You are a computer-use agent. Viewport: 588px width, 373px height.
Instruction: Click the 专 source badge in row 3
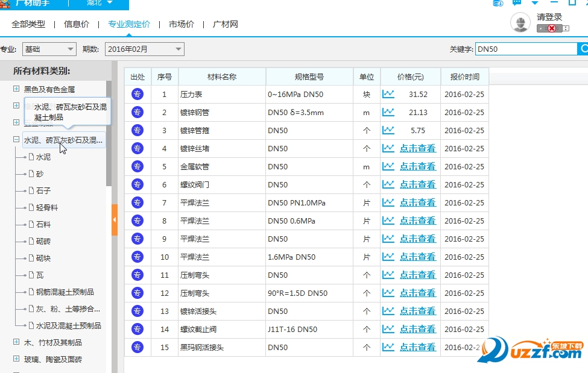(x=138, y=130)
